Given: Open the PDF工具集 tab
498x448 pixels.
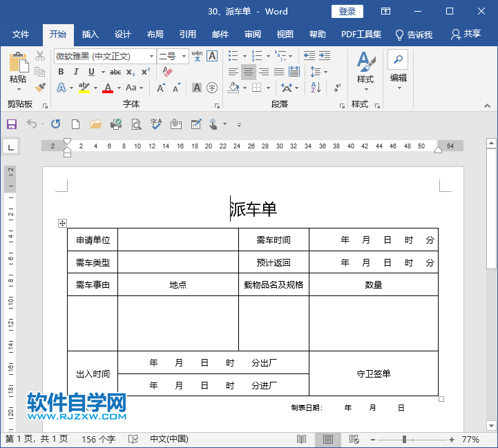Looking at the screenshot, I should coord(361,35).
